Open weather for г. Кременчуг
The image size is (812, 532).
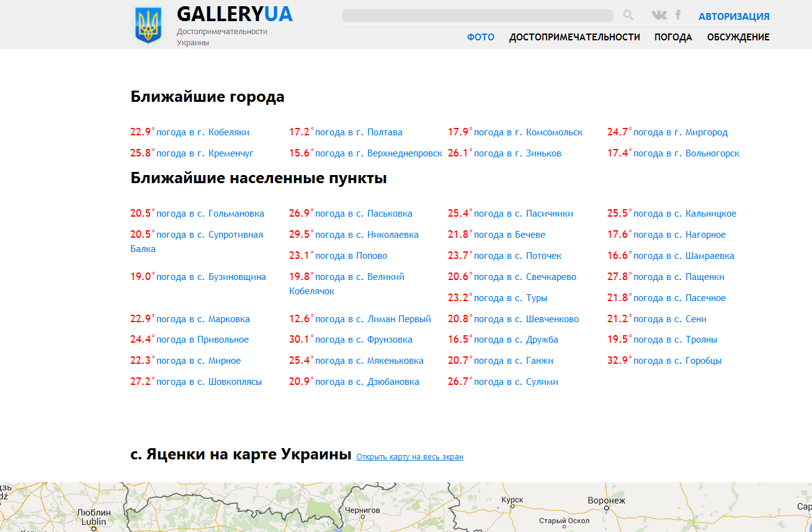point(205,153)
